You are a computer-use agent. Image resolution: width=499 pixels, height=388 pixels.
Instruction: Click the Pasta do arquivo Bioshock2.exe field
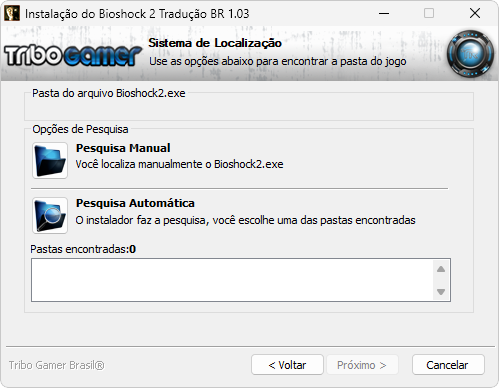click(249, 109)
